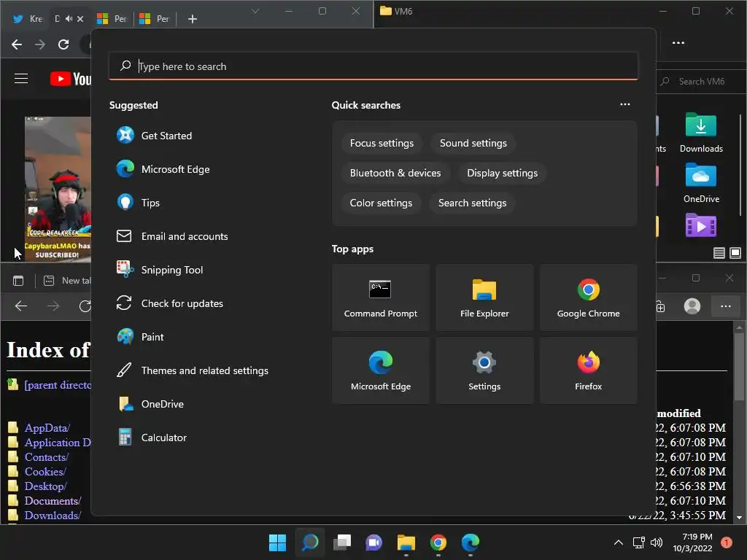Click the volume icon in system tray
The width and height of the screenshot is (747, 560).
[x=657, y=542]
